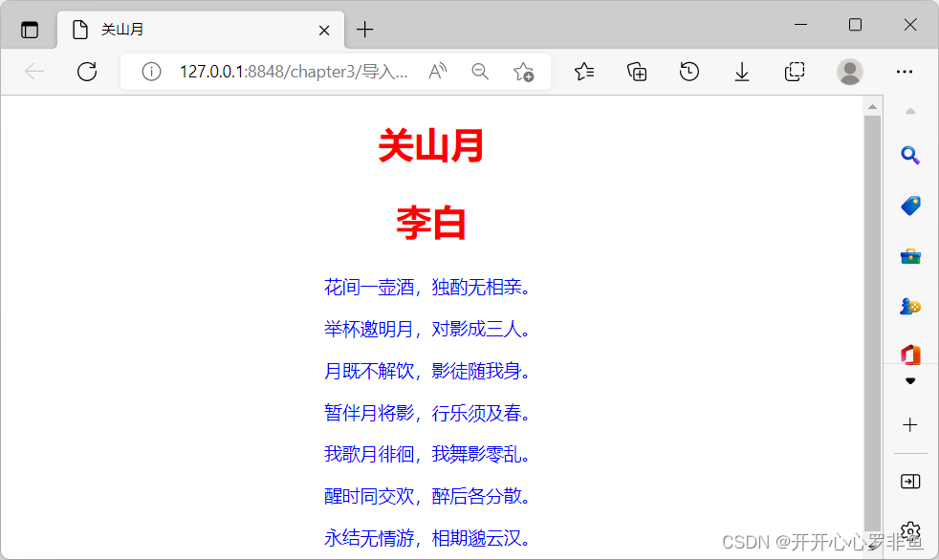Open Collections icon in toolbar
The width and height of the screenshot is (939, 560).
(637, 72)
